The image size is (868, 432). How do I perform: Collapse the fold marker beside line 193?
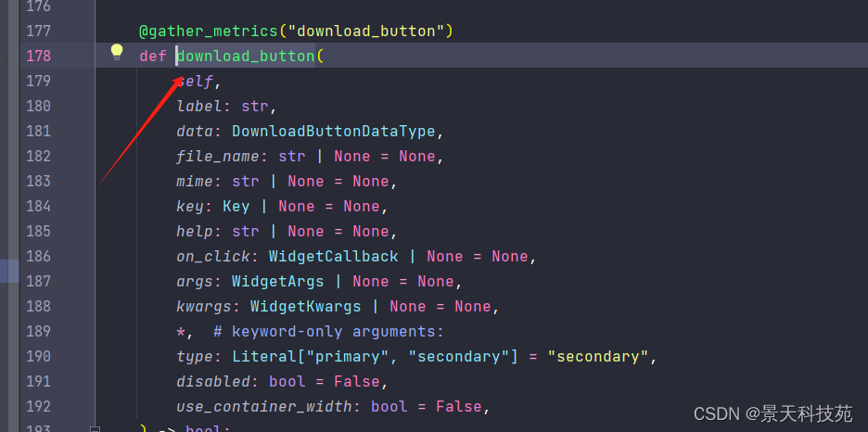[x=95, y=428]
